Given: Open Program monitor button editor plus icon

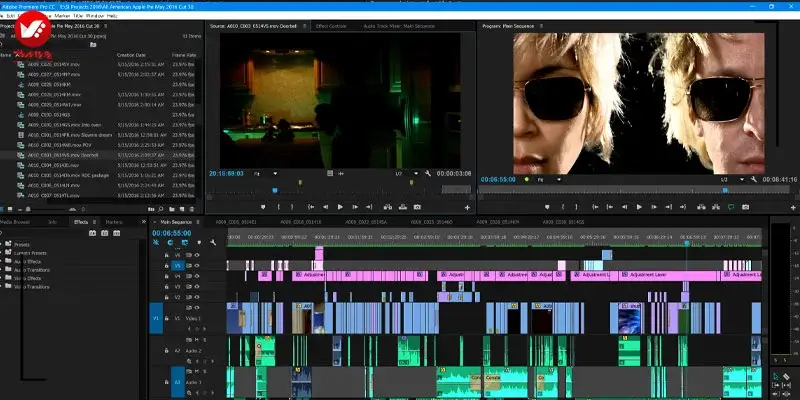Looking at the screenshot, I should coord(793,208).
